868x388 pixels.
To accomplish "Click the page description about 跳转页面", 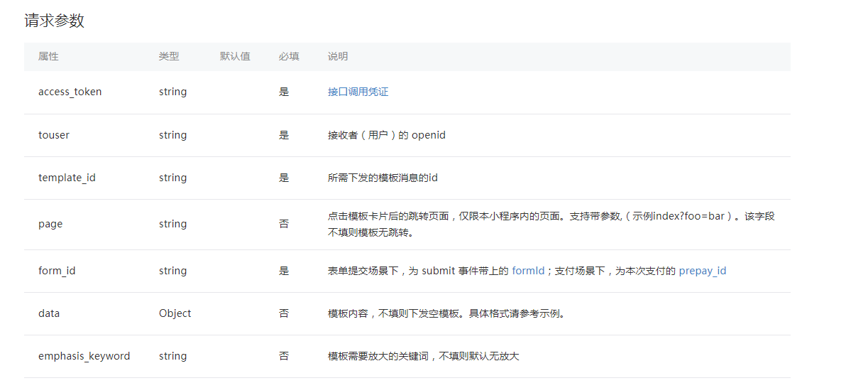I will 551,224.
